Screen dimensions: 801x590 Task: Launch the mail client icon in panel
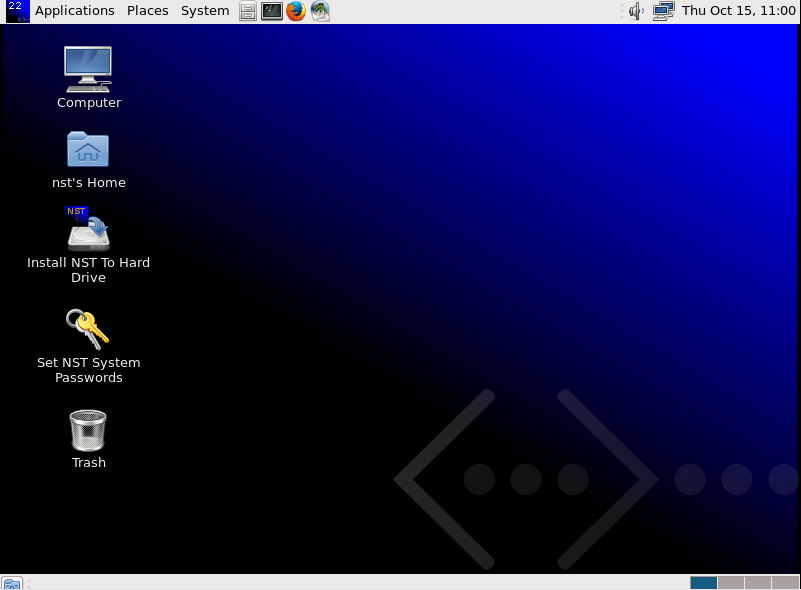point(320,11)
